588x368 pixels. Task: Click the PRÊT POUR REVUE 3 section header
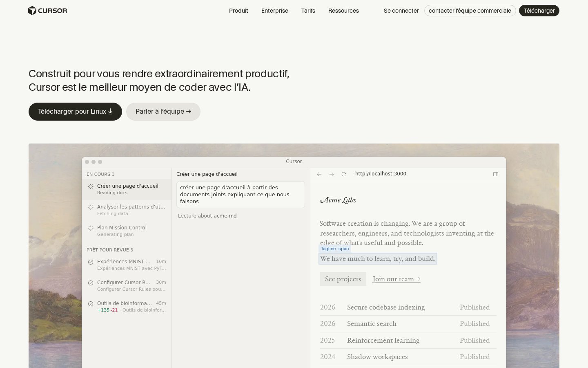(x=110, y=250)
